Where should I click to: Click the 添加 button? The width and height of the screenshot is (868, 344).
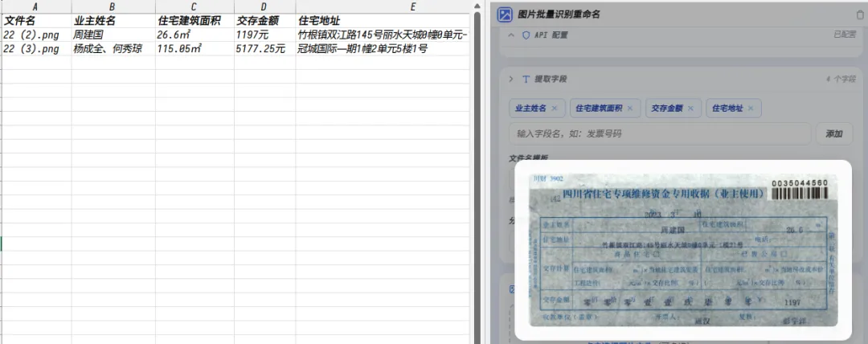click(833, 133)
